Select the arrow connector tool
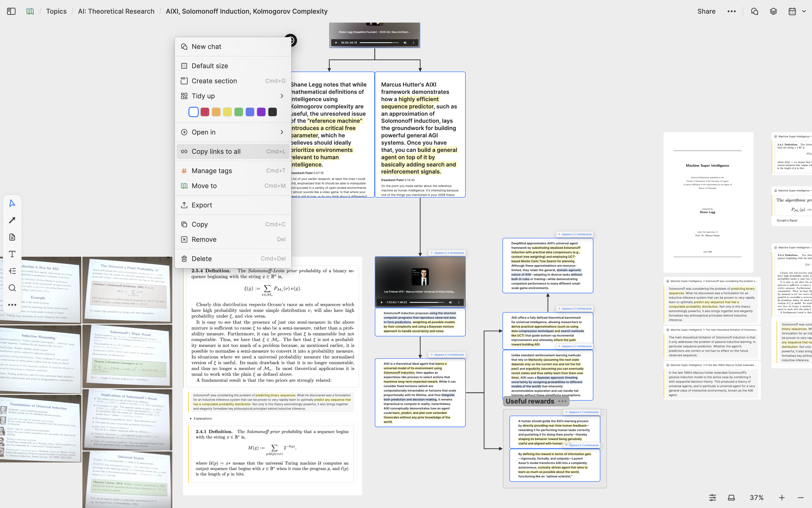812x508 pixels. [12, 220]
